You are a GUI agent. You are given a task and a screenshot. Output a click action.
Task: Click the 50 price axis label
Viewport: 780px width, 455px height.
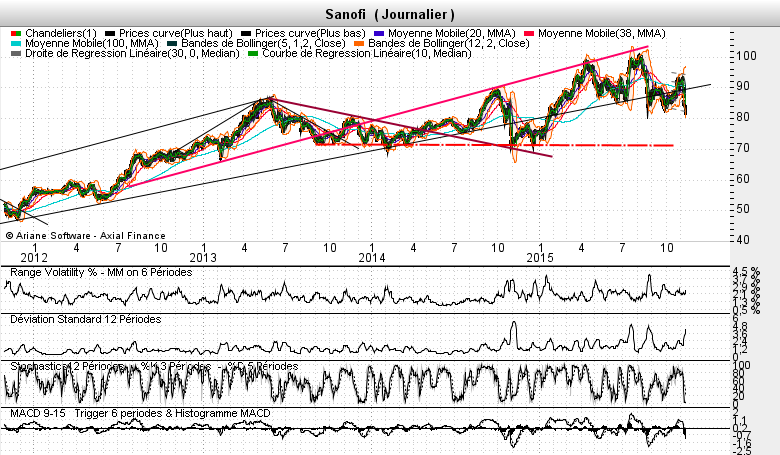point(743,209)
